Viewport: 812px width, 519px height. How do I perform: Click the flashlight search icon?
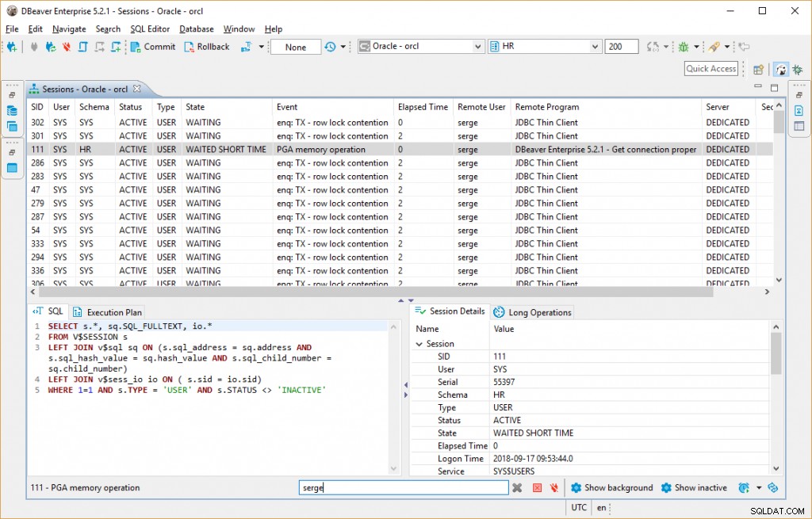click(714, 47)
